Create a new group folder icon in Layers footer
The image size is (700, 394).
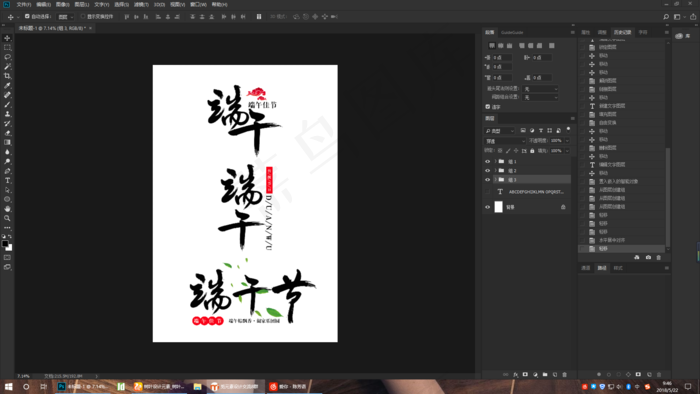545,375
